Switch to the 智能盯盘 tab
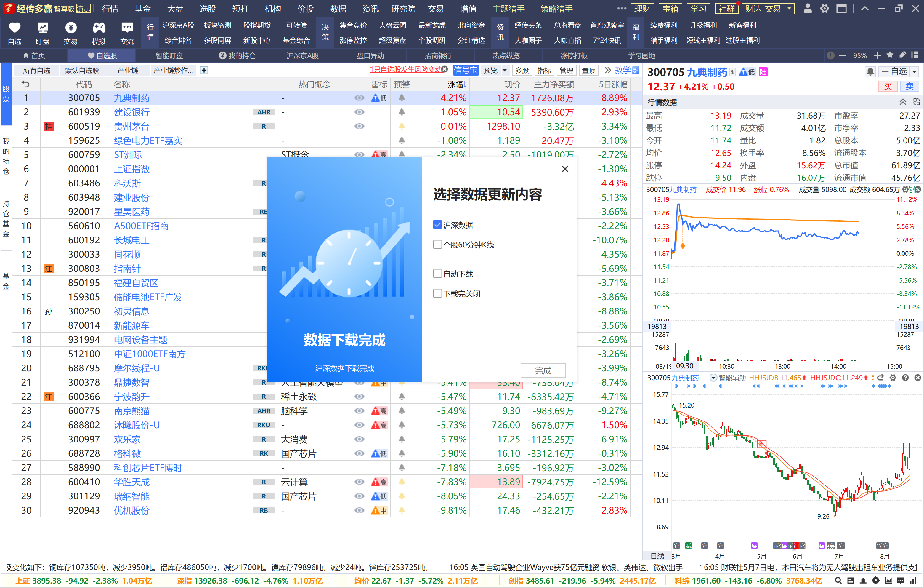Screen dimensions: 924x588 tap(169, 56)
